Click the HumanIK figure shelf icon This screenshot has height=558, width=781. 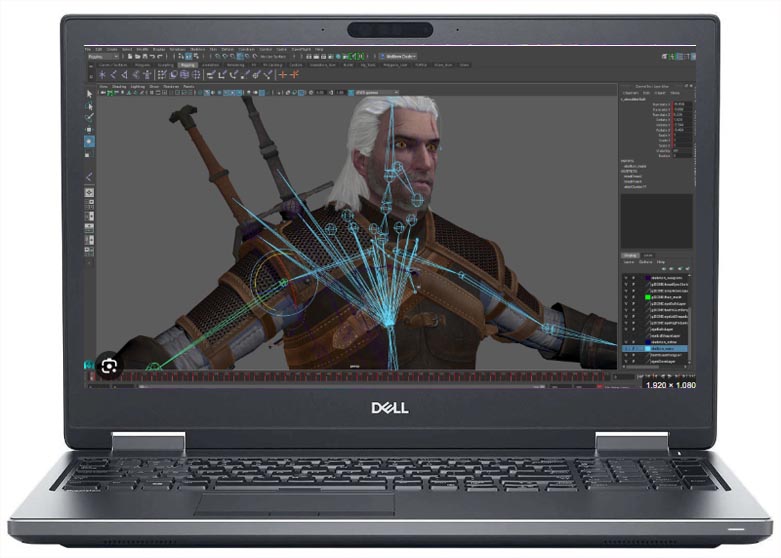point(147,75)
